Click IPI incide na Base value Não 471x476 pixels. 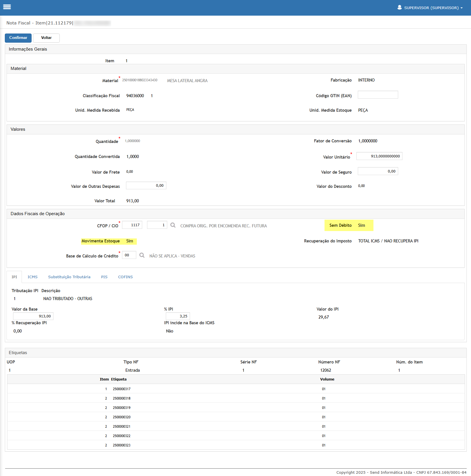pyautogui.click(x=170, y=331)
